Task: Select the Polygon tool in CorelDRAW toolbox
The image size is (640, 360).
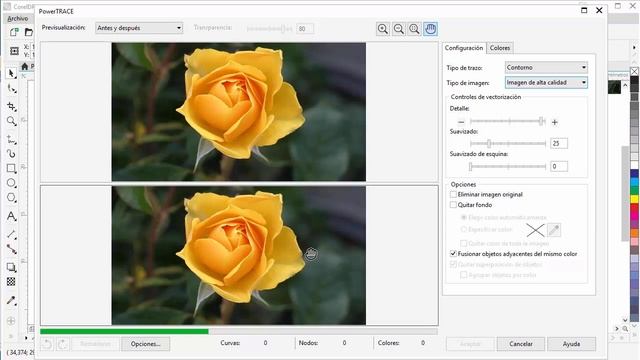Action: click(11, 198)
